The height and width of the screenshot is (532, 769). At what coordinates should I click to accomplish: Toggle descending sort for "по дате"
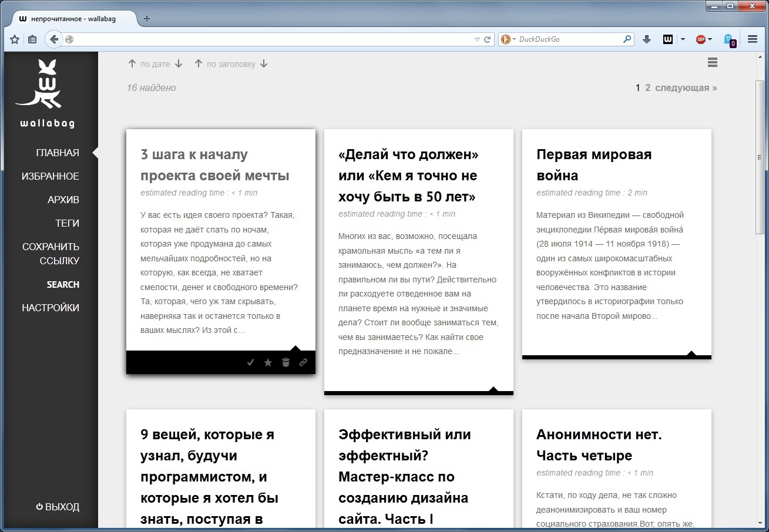(x=178, y=63)
